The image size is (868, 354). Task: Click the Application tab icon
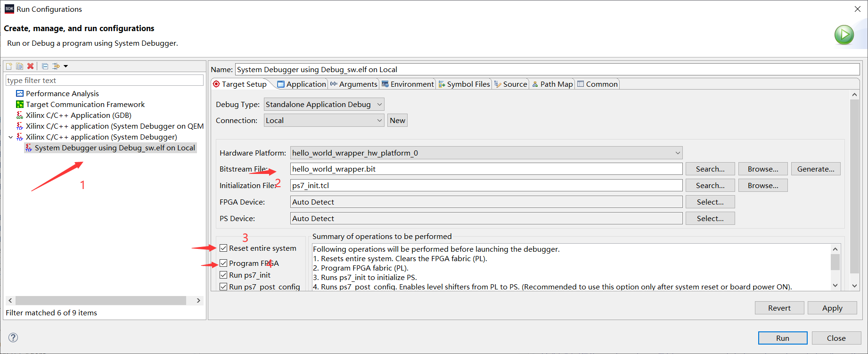coord(281,84)
